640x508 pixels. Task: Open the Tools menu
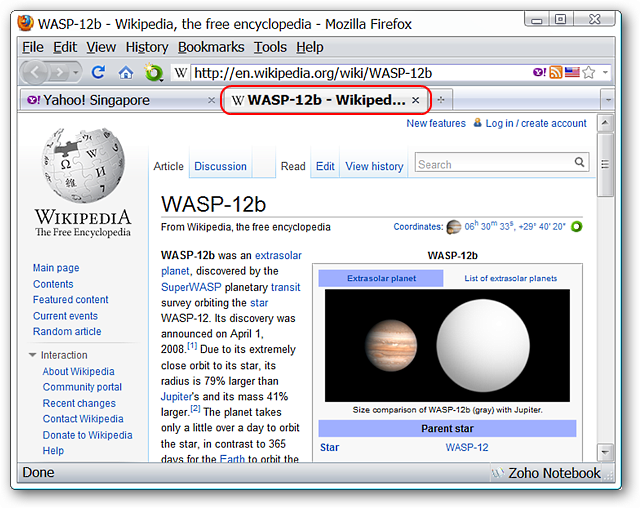click(270, 47)
